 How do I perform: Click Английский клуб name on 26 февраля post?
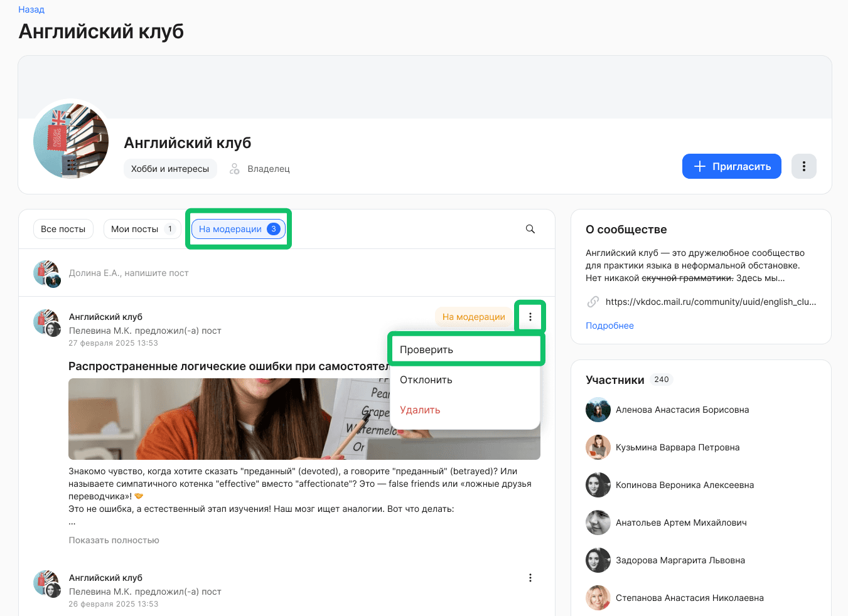[x=105, y=578]
